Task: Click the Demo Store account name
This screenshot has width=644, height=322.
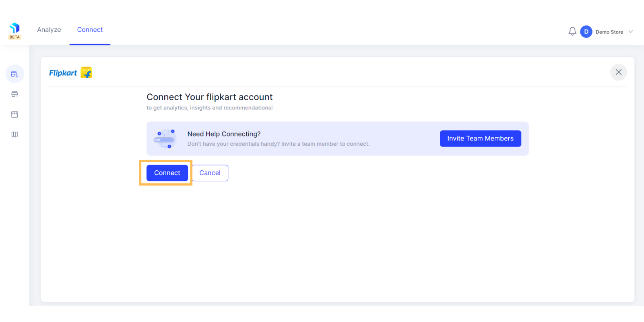Action: (x=609, y=32)
